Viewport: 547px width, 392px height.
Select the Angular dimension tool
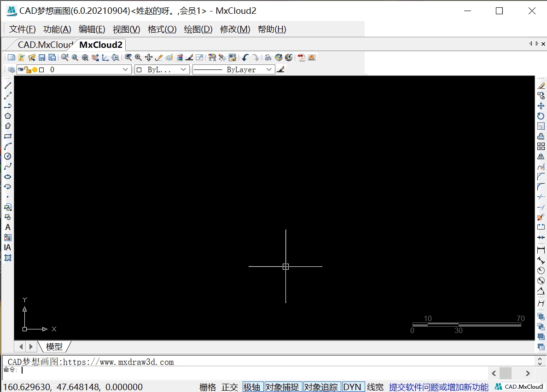(541, 291)
